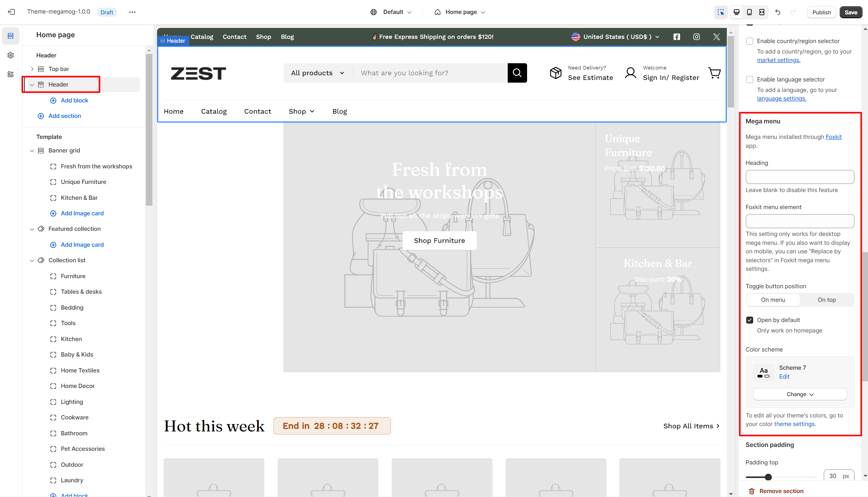Open Theme settings gear in sidebar
868x497 pixels.
(x=10, y=55)
